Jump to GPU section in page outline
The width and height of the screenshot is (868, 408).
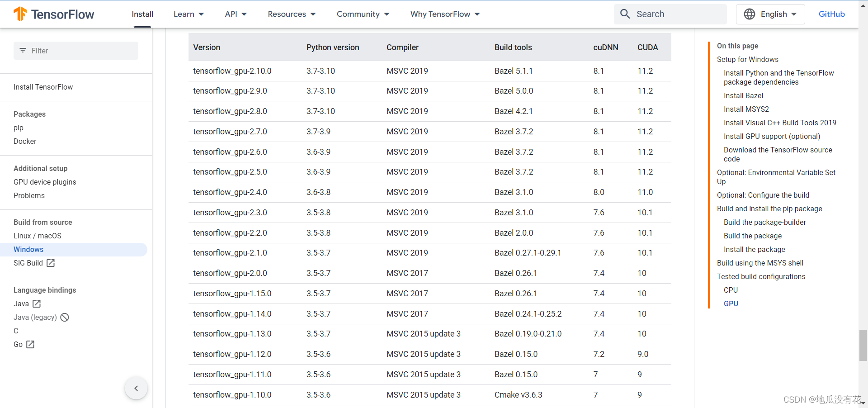[x=731, y=304]
